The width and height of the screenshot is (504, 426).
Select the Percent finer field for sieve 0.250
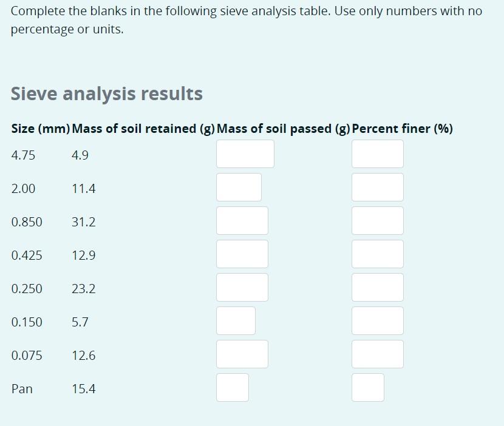point(377,287)
